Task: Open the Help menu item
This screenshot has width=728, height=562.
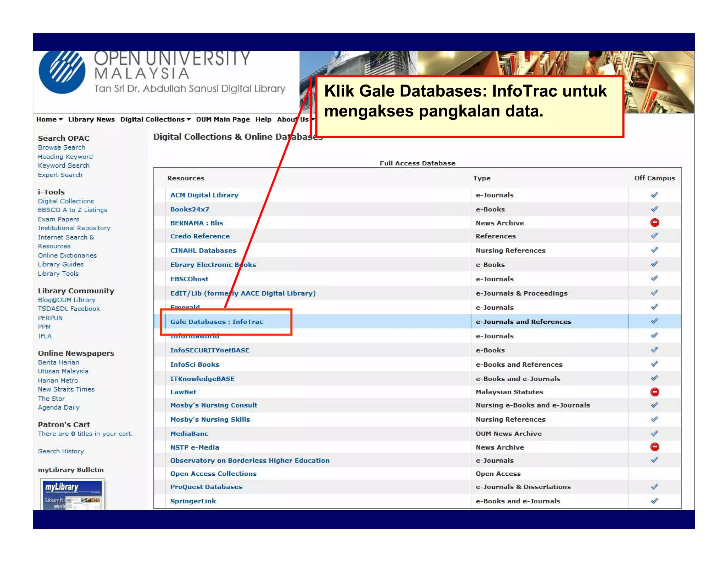Action: (x=263, y=119)
